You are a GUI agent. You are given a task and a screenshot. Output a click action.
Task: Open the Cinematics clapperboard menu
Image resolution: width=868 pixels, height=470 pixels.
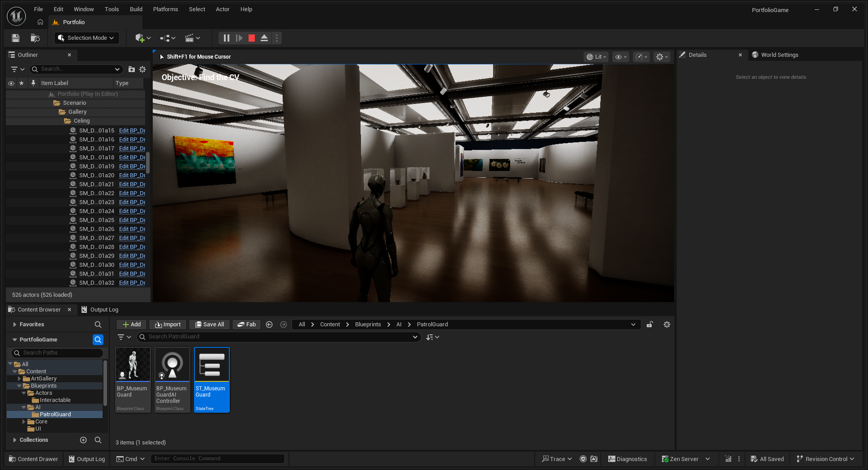coord(192,38)
